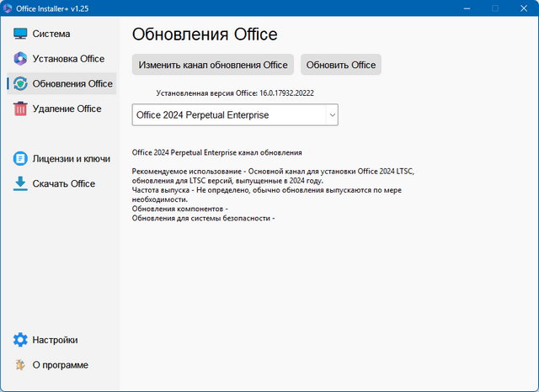
Task: Open the Скачать Office text label
Action: click(x=64, y=183)
